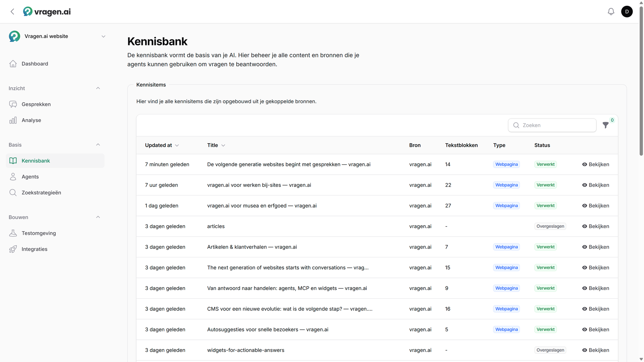Open the notifications bell
This screenshot has height=362, width=644.
click(611, 12)
